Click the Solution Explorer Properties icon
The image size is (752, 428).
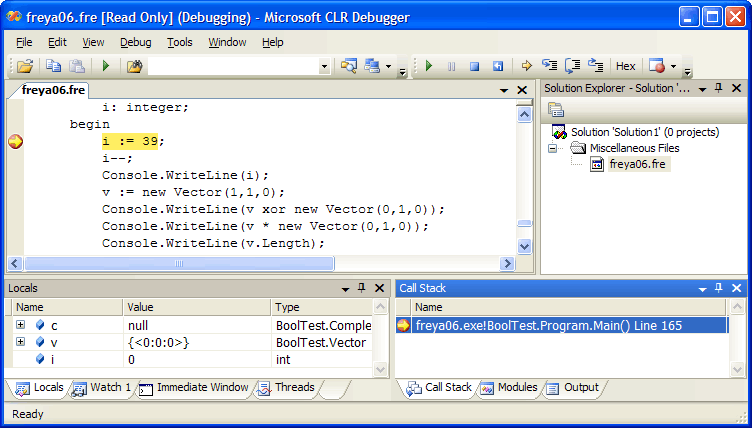[x=555, y=110]
